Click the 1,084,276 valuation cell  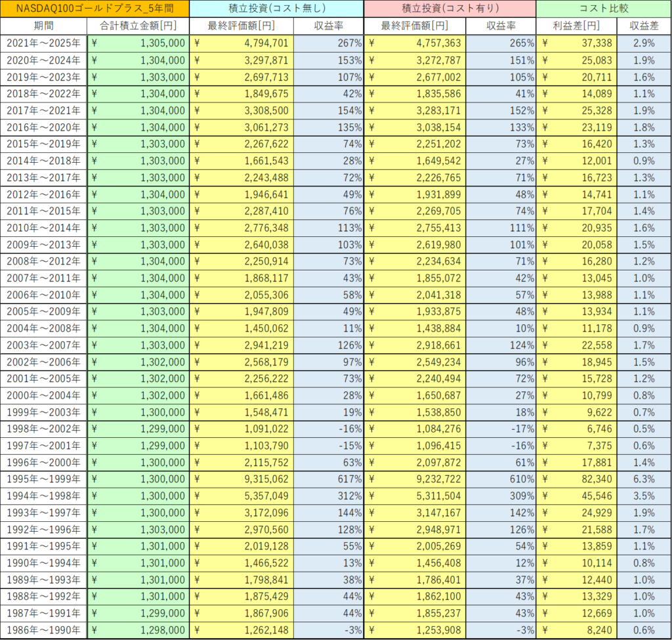click(415, 429)
